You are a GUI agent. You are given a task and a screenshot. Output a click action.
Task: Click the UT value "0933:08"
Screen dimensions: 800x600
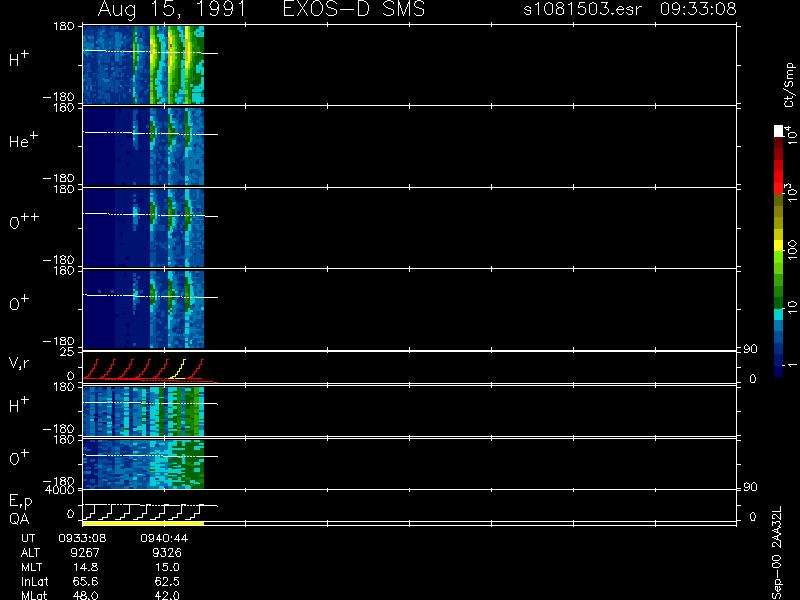[x=82, y=538]
